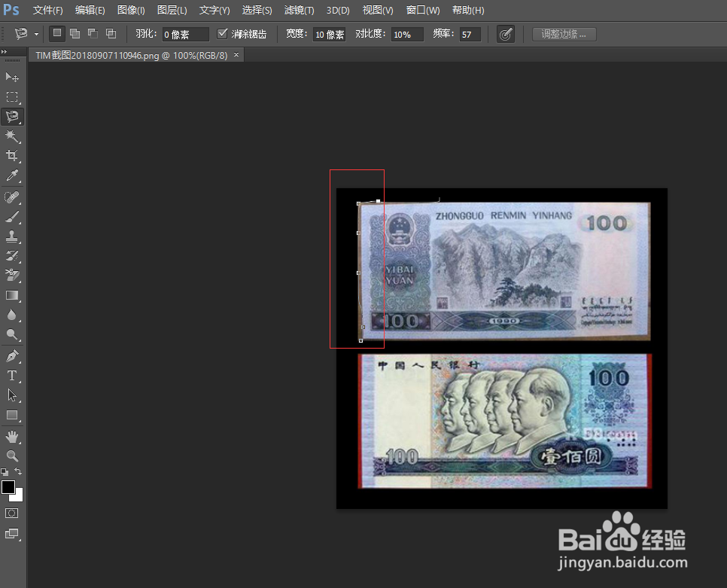Click the 羽化 feather input field
727x588 pixels.
(185, 35)
